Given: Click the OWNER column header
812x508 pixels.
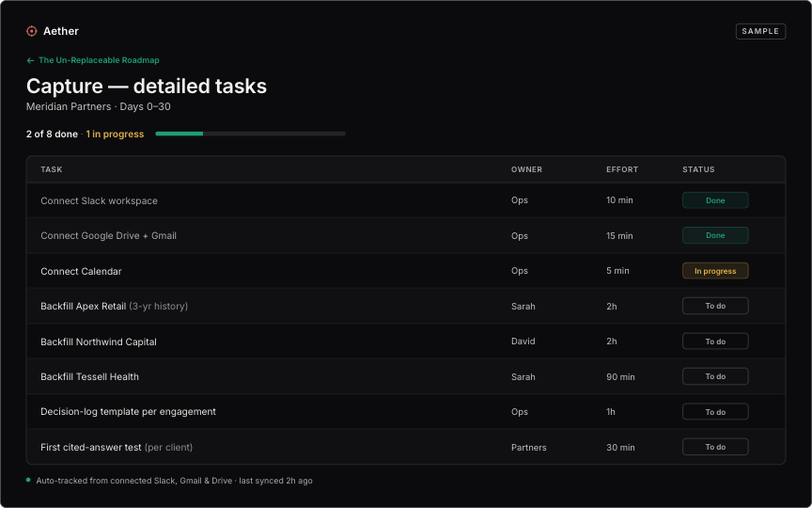Looking at the screenshot, I should click(526, 169).
